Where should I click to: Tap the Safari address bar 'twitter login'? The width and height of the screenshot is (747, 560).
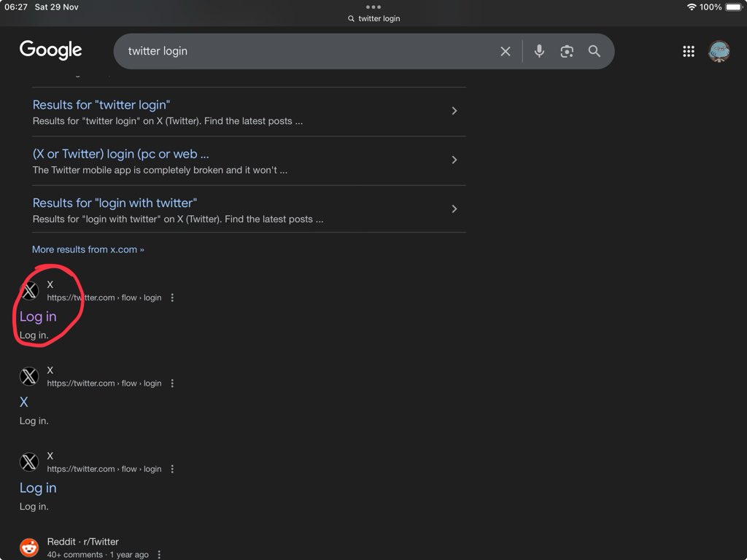(x=374, y=18)
